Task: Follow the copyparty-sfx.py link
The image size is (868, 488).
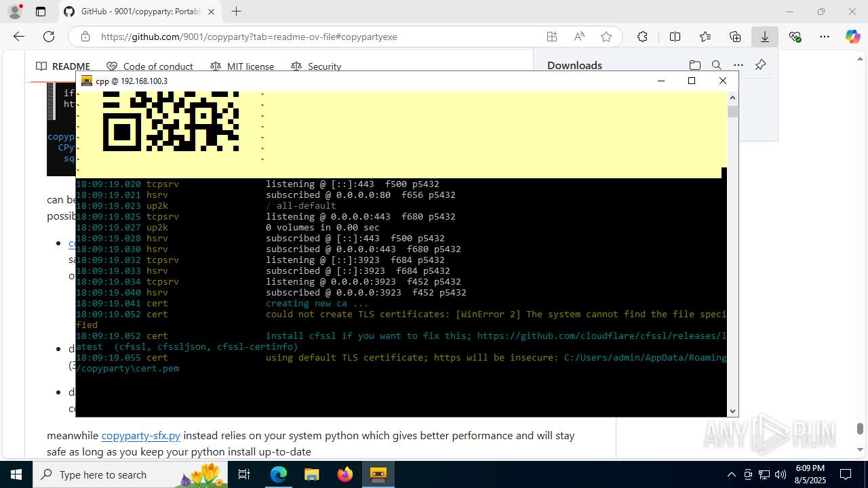Action: pos(141,435)
